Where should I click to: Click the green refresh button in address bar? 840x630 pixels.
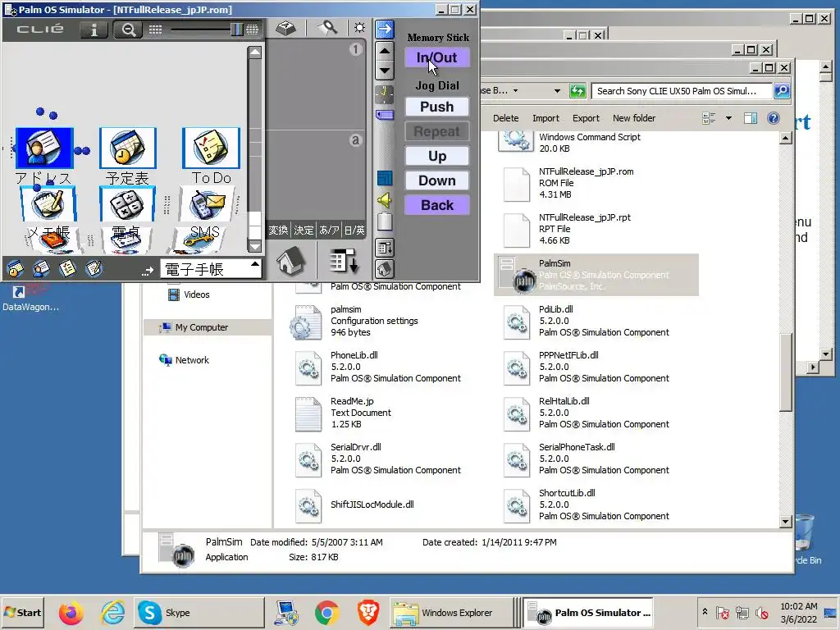(x=577, y=91)
